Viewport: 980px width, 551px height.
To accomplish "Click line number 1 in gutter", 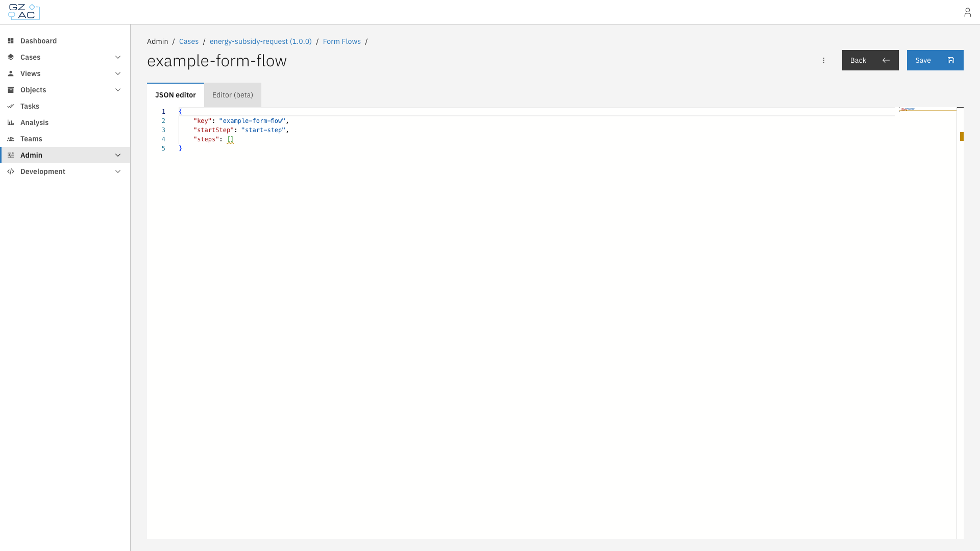I will (163, 112).
